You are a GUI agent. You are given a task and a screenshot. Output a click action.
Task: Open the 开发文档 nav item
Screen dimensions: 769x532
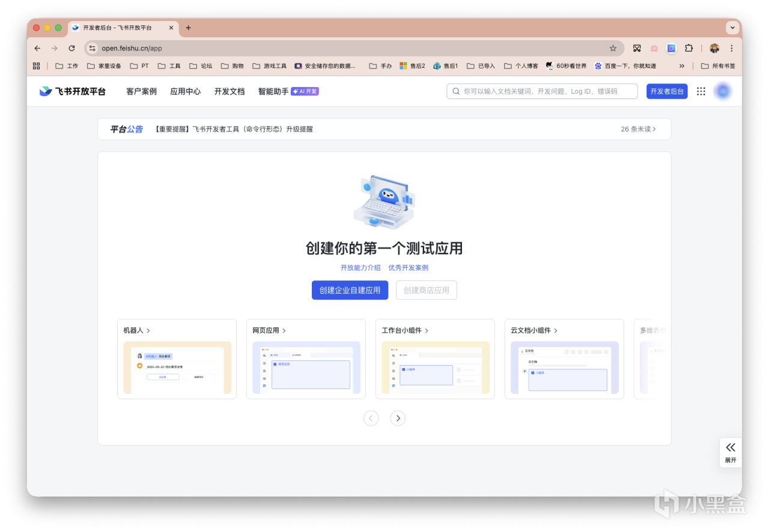click(229, 91)
